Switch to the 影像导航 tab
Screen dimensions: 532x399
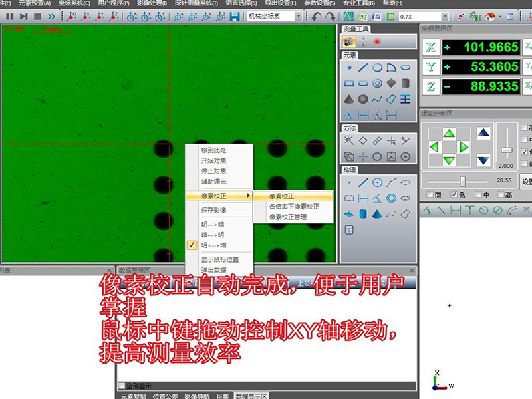pyautogui.click(x=197, y=396)
